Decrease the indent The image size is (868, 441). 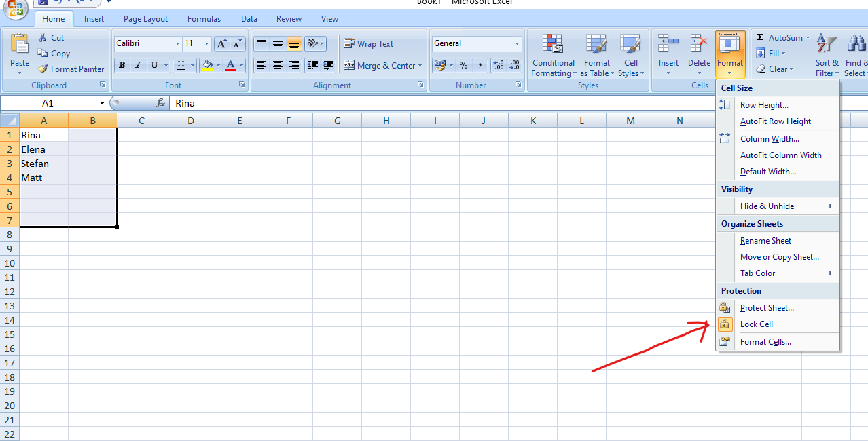pyautogui.click(x=312, y=65)
